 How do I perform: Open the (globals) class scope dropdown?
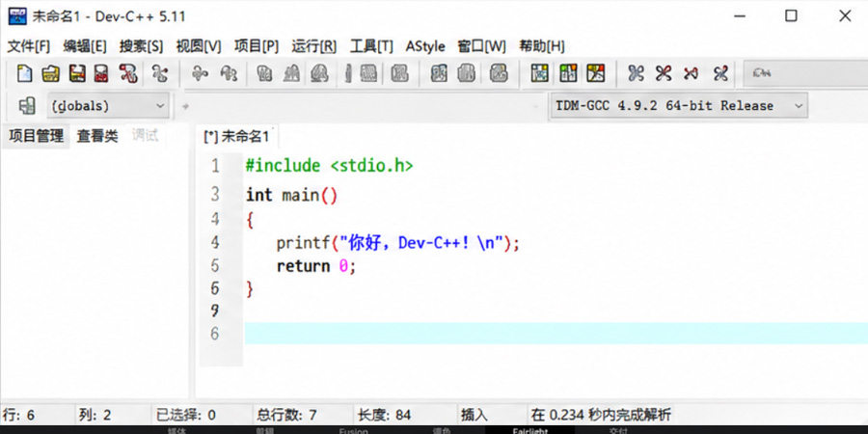pyautogui.click(x=108, y=106)
